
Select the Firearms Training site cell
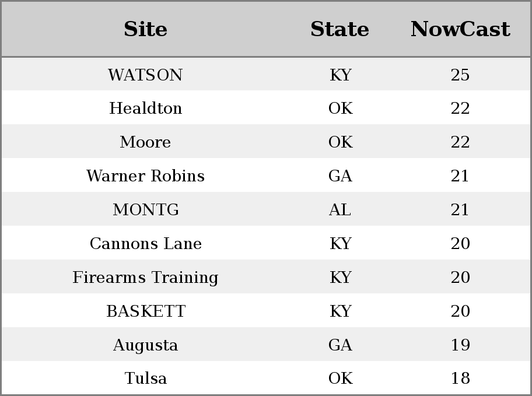tap(146, 277)
